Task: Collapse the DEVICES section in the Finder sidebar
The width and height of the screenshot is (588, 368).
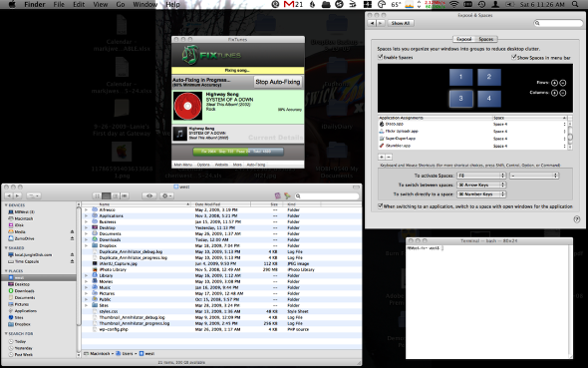Action: coord(6,205)
